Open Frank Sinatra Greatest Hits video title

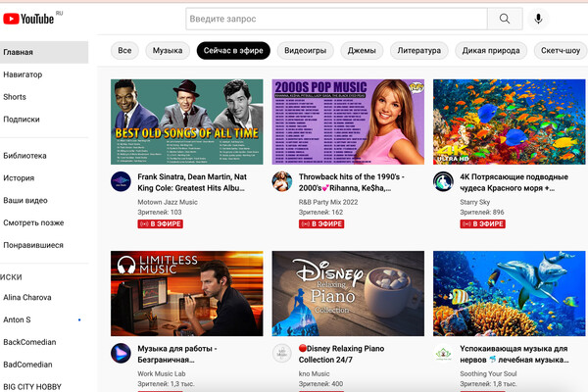192,182
